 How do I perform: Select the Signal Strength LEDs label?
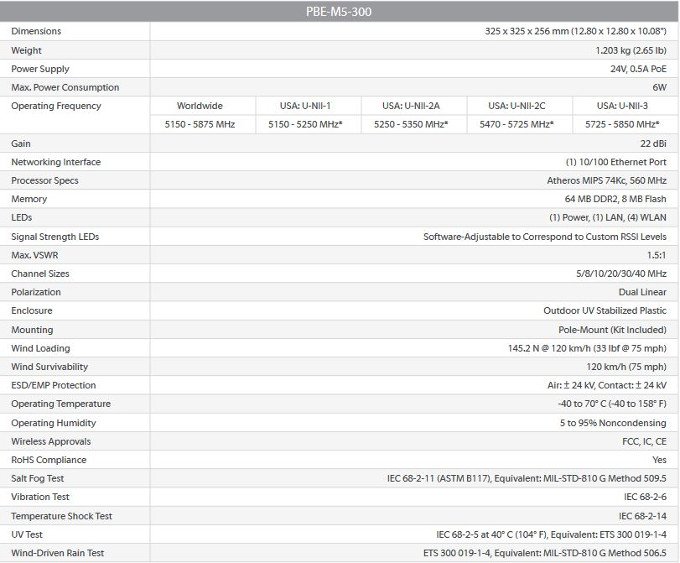point(55,237)
